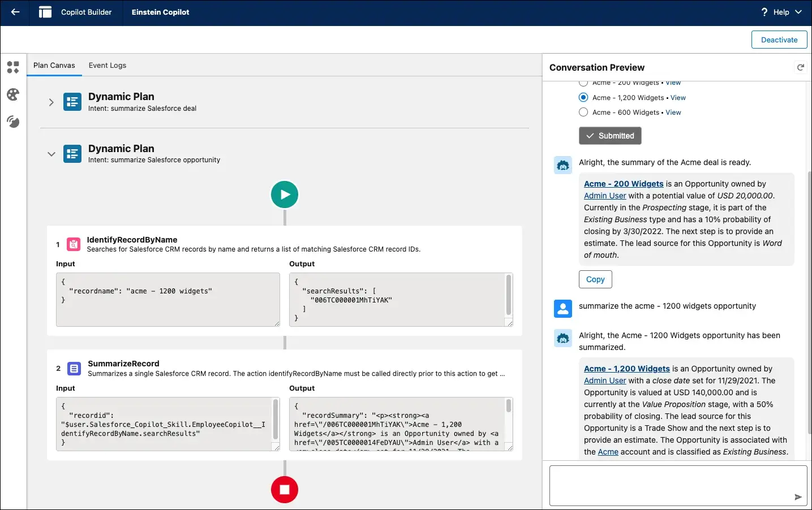Click the conversation message input field
812x510 pixels.
[x=678, y=486]
